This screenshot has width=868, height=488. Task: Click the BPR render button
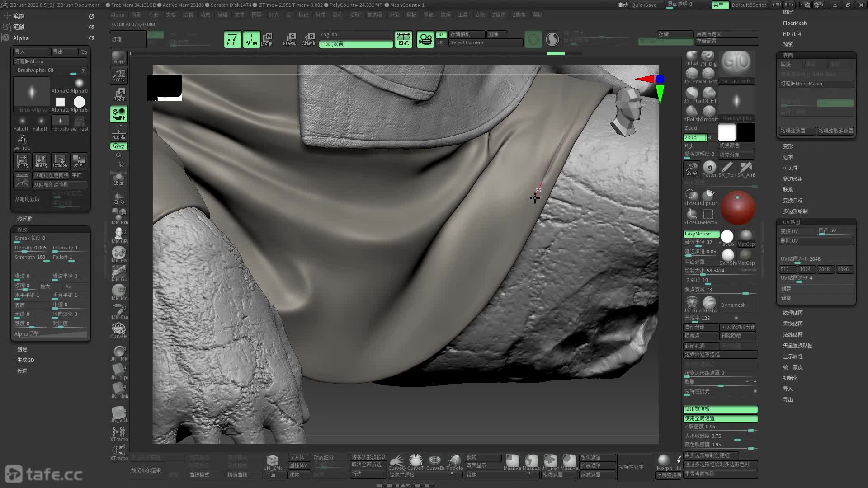(x=118, y=58)
